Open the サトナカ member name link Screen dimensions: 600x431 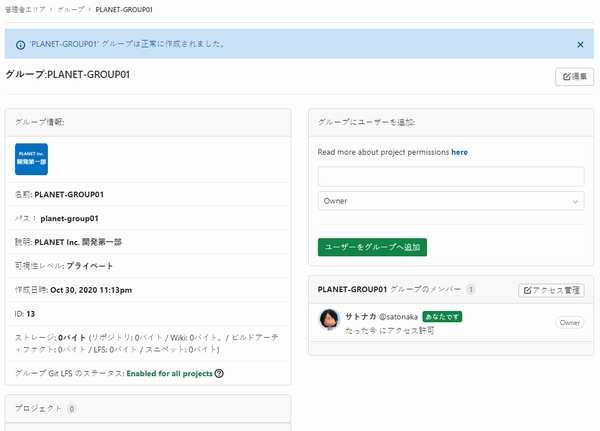[x=360, y=317]
